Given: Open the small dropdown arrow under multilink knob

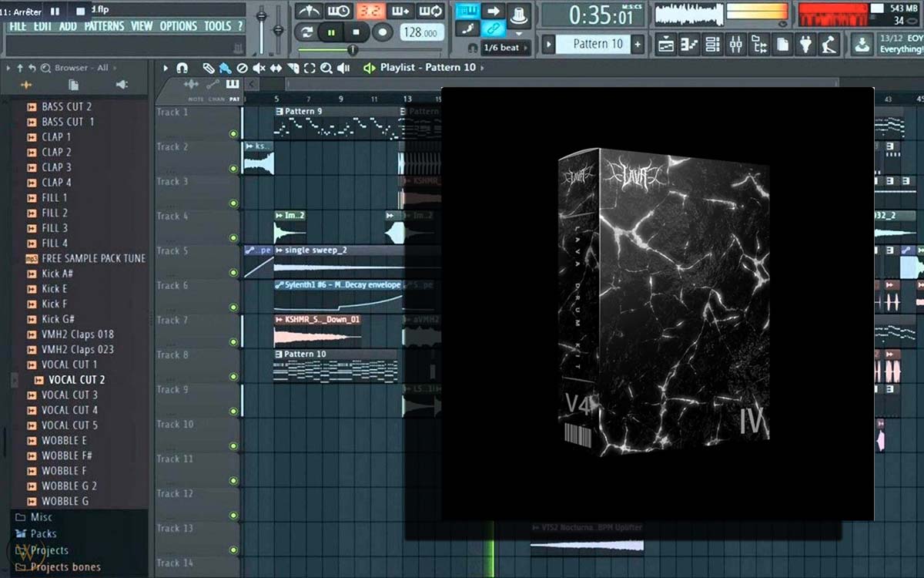Looking at the screenshot, I should (x=518, y=34).
